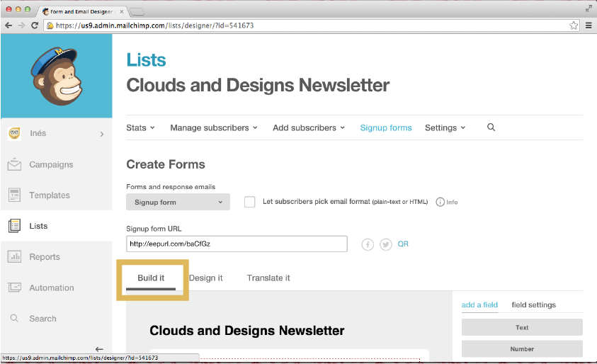Switch to the Build it tab

tap(151, 278)
